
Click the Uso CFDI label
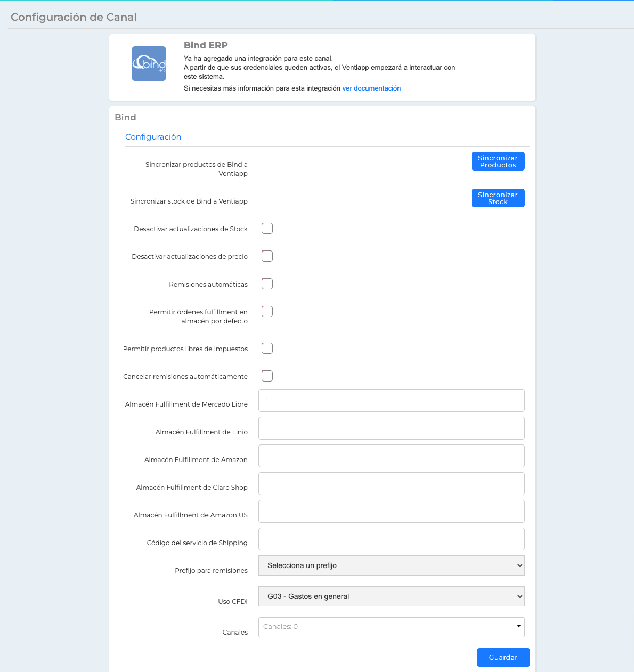tap(233, 602)
